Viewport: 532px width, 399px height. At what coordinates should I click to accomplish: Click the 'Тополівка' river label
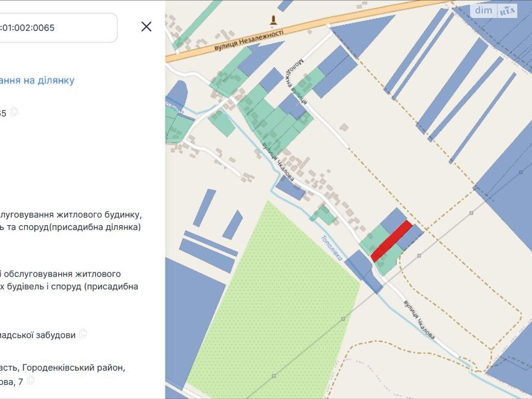[x=332, y=248]
